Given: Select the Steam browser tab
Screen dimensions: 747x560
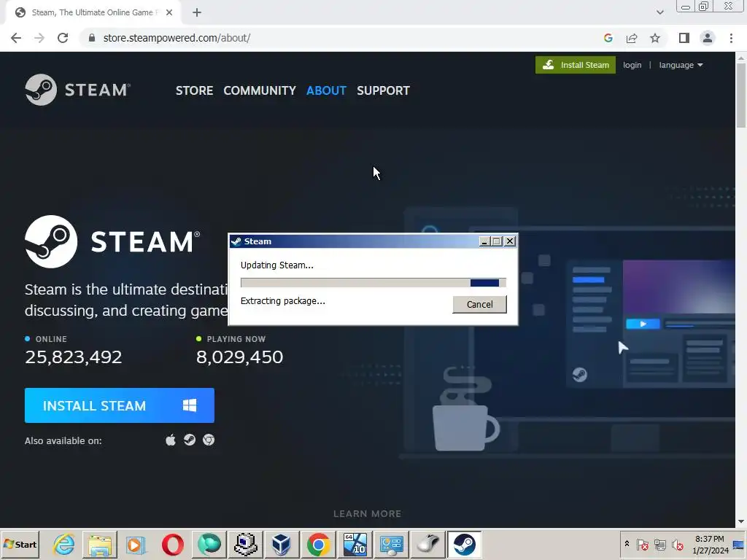Looking at the screenshot, I should point(93,13).
